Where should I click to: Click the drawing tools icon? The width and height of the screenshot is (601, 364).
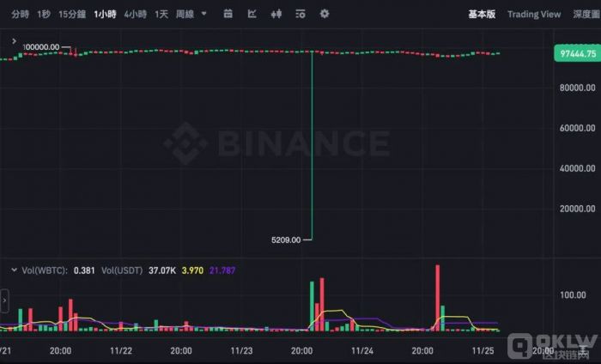point(251,14)
